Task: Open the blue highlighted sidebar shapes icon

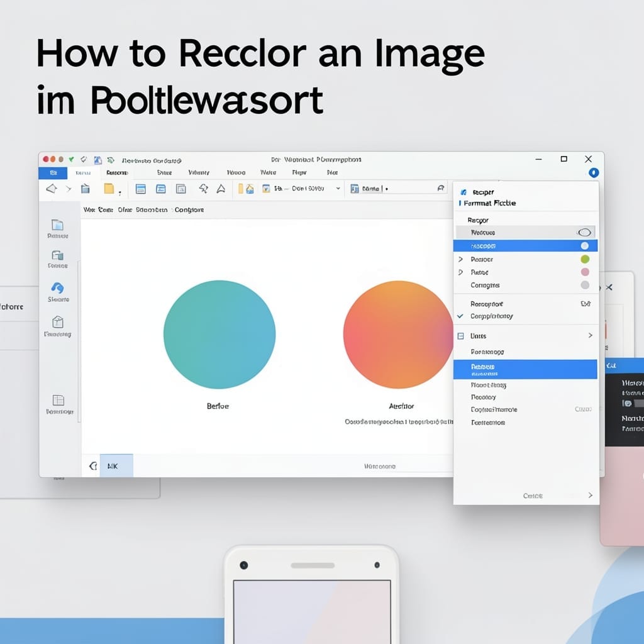Action: tap(57, 288)
